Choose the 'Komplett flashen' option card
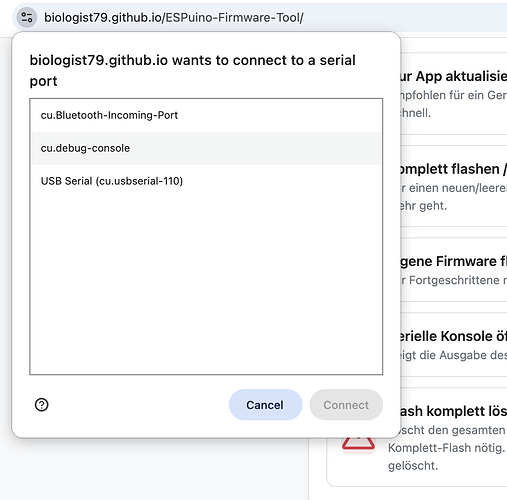507x500 pixels. coord(453,186)
